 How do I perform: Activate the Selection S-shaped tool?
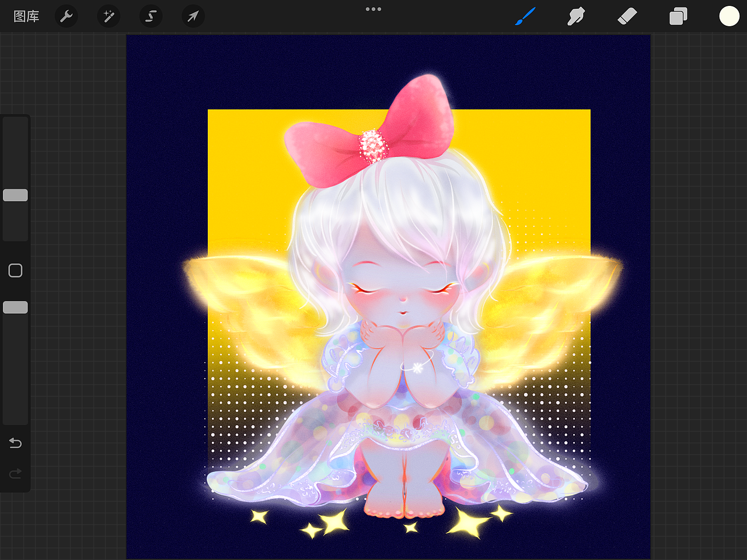tap(151, 16)
